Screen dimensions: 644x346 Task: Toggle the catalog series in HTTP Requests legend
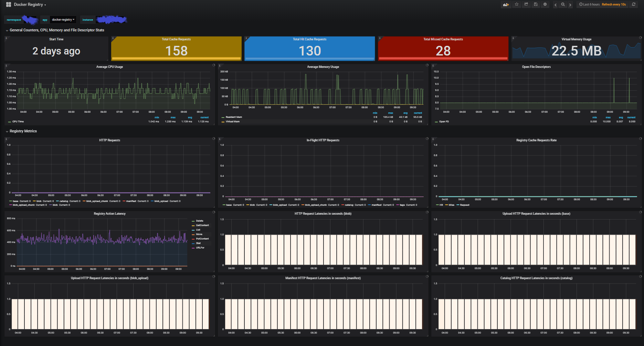pos(64,201)
